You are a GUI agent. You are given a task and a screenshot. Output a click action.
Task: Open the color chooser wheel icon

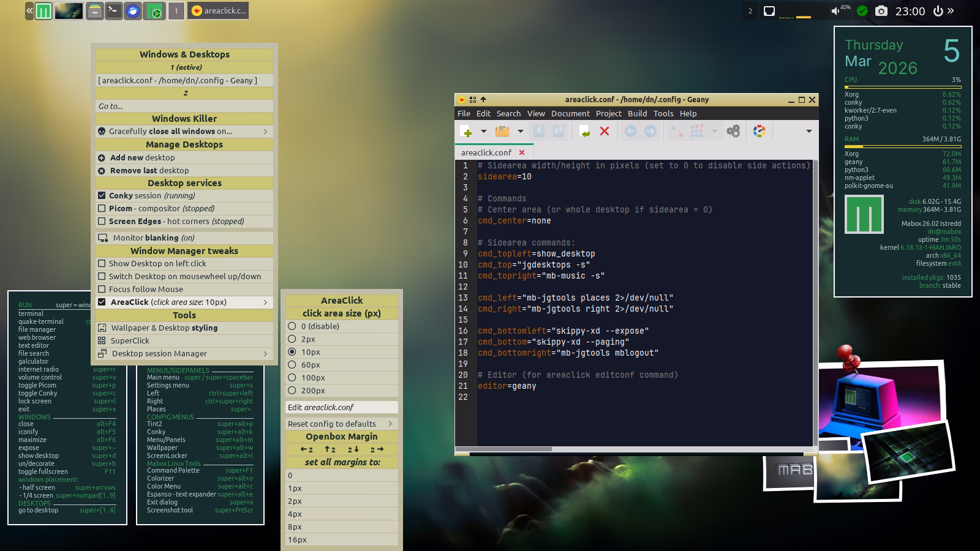[759, 131]
